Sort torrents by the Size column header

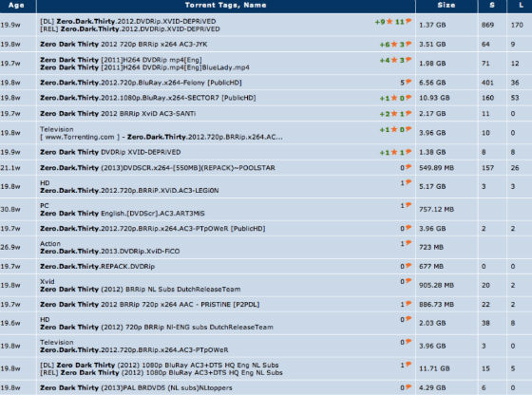click(x=446, y=5)
